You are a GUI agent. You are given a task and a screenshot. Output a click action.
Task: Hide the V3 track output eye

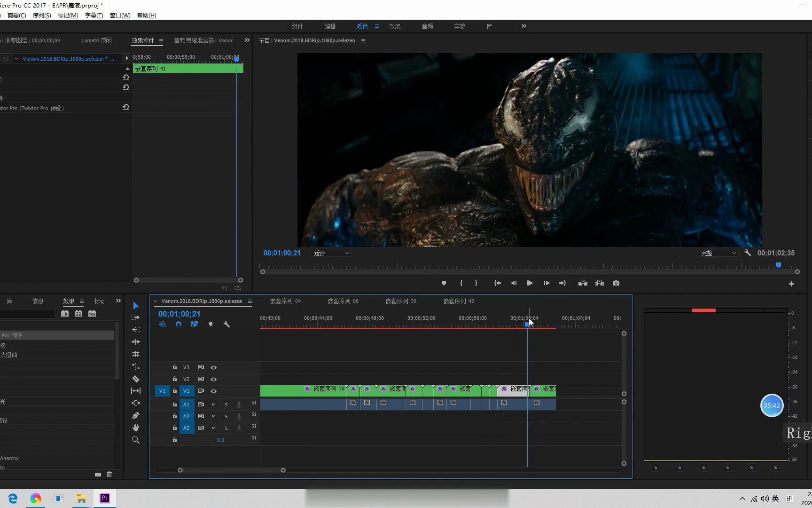(214, 367)
